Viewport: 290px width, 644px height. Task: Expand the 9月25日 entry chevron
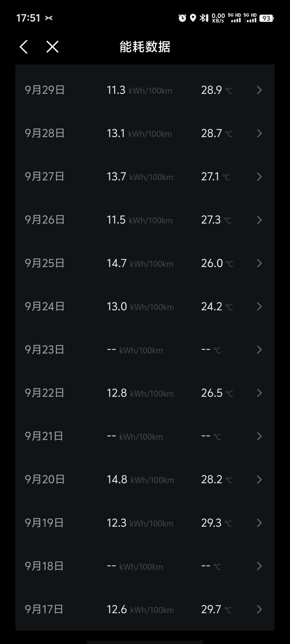tap(259, 263)
